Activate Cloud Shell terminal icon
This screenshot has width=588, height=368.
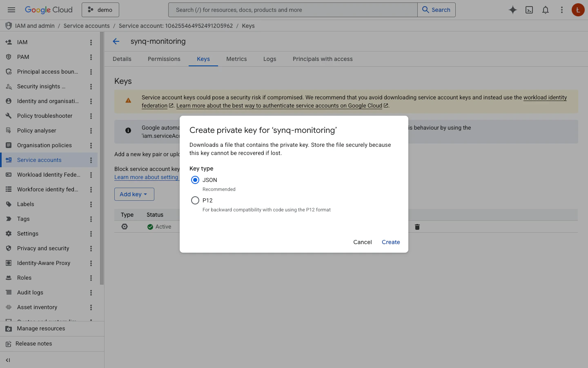(529, 10)
